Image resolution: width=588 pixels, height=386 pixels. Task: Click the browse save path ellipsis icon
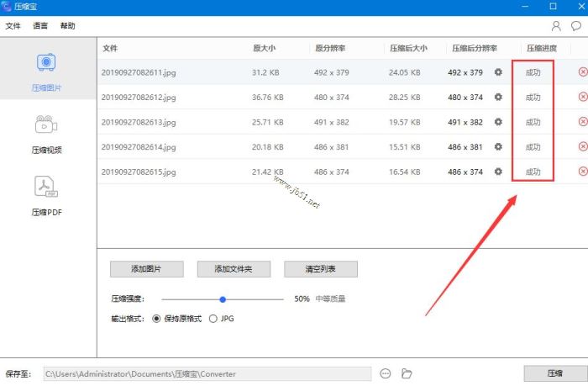[385, 373]
